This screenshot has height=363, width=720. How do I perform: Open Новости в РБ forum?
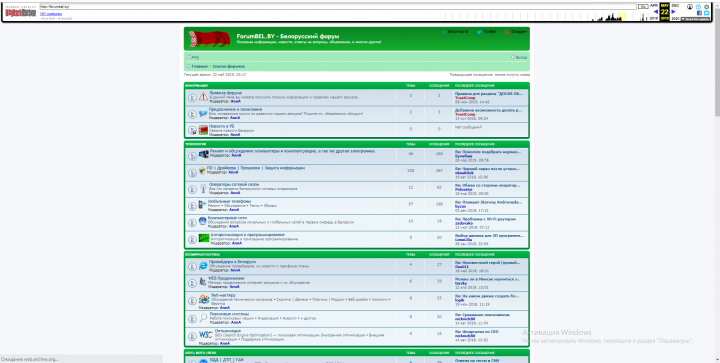coord(221,126)
